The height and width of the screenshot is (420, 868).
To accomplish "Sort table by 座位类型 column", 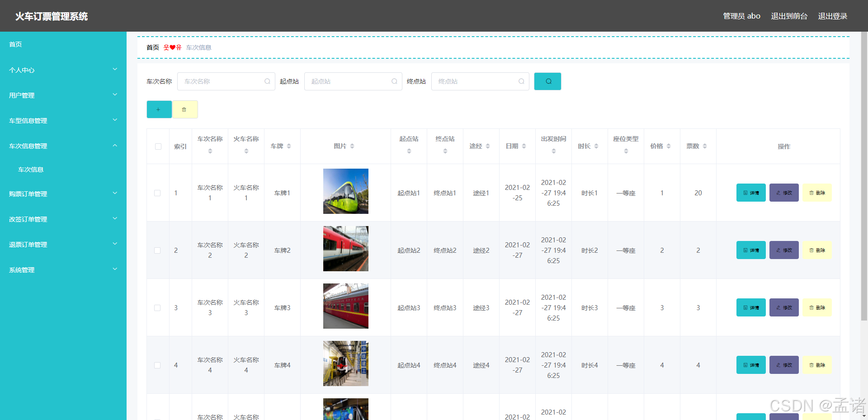I will tap(626, 151).
